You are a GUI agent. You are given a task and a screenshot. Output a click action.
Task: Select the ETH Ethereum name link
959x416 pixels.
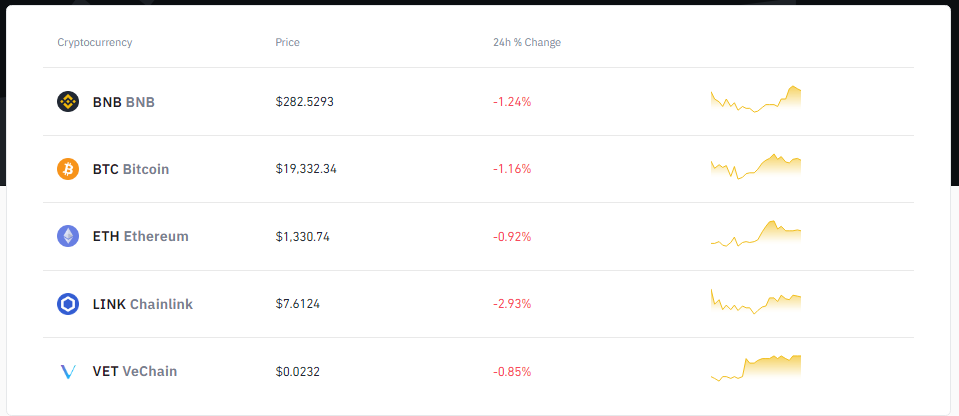pos(141,236)
